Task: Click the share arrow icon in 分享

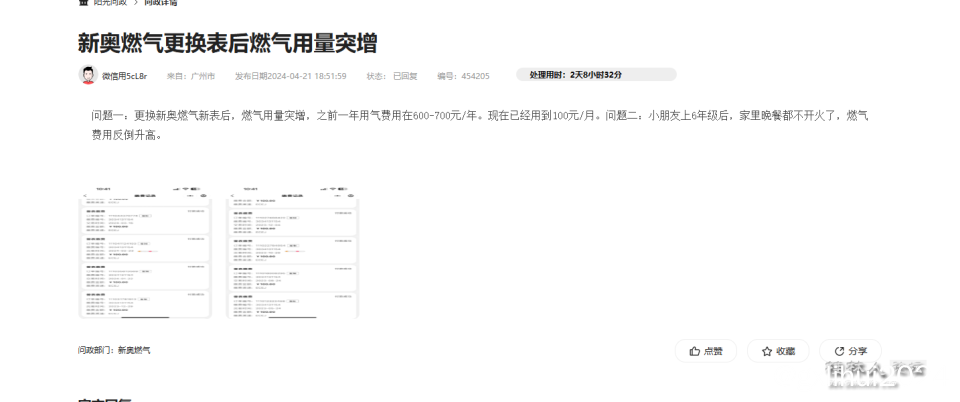Action: 839,351
